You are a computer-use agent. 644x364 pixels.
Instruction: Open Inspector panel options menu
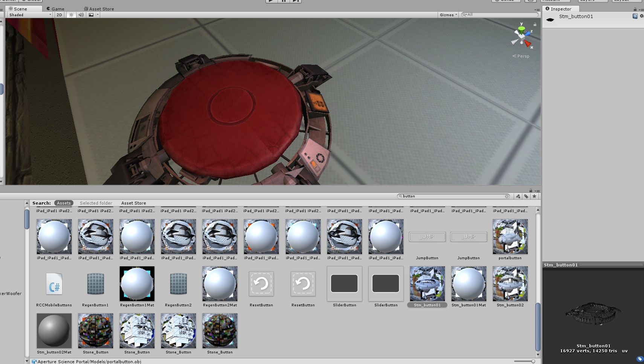pos(641,9)
